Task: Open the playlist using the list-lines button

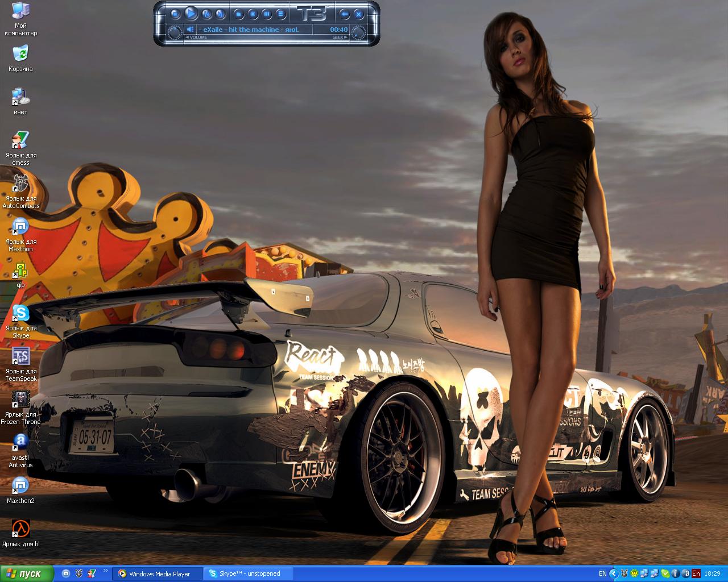Action: (281, 13)
